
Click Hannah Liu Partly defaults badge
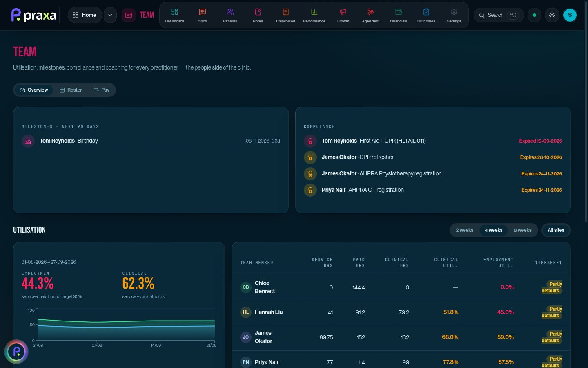point(552,312)
